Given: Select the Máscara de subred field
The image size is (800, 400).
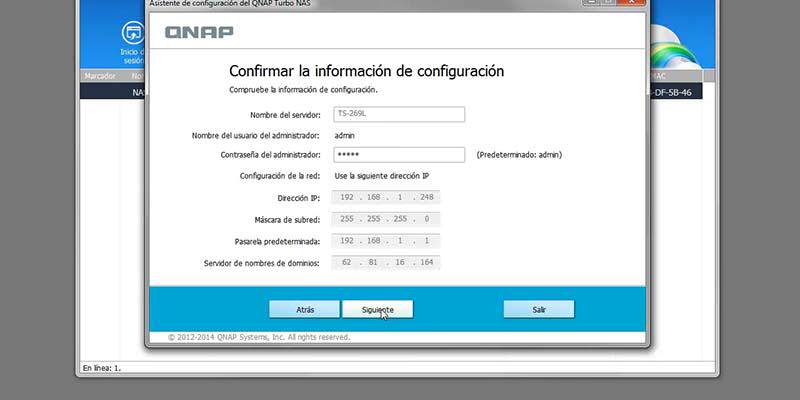Looking at the screenshot, I should [386, 219].
